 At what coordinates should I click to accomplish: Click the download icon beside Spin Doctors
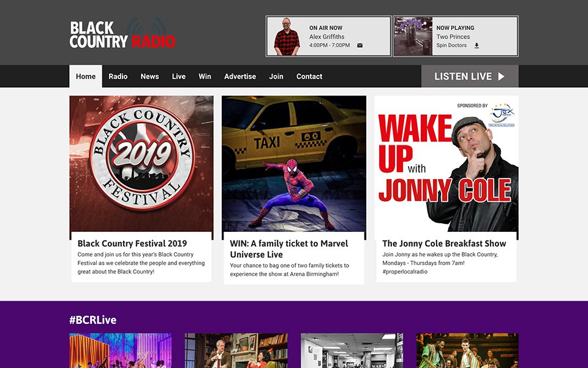click(x=477, y=45)
